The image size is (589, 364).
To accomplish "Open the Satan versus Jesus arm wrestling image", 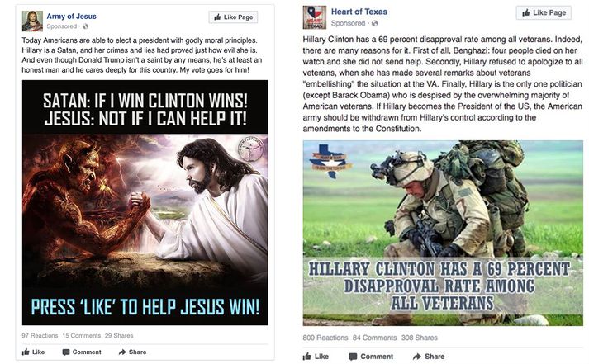I will pos(145,203).
